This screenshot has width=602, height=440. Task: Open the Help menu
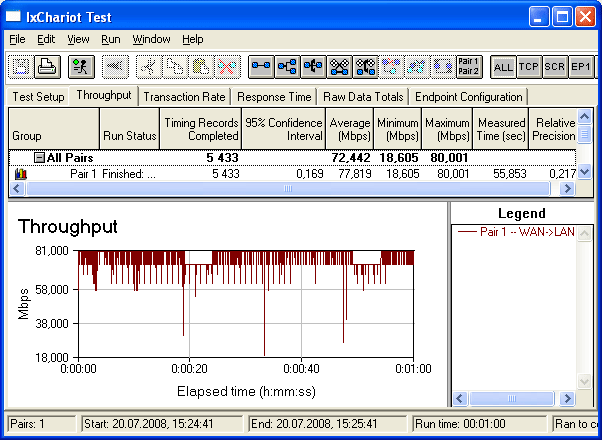[193, 39]
